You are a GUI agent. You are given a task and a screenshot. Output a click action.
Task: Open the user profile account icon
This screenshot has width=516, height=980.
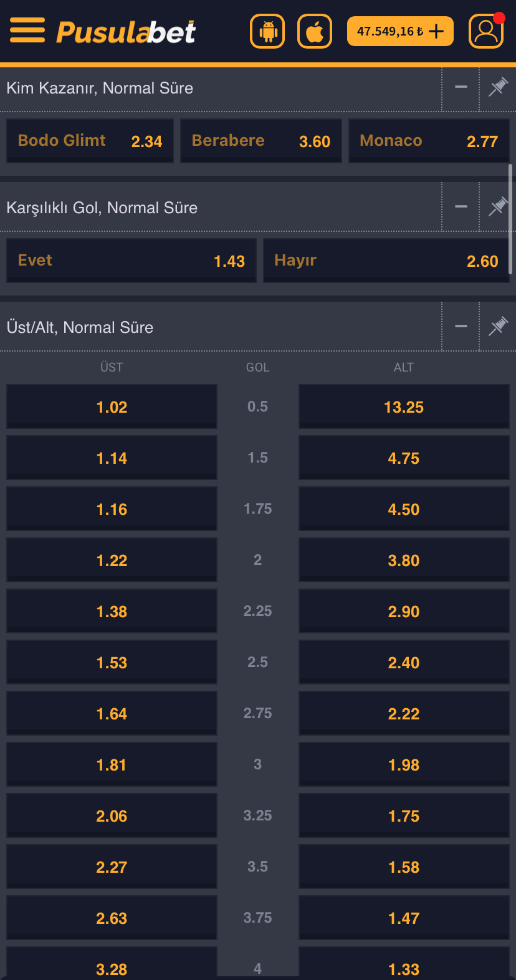pos(486,31)
